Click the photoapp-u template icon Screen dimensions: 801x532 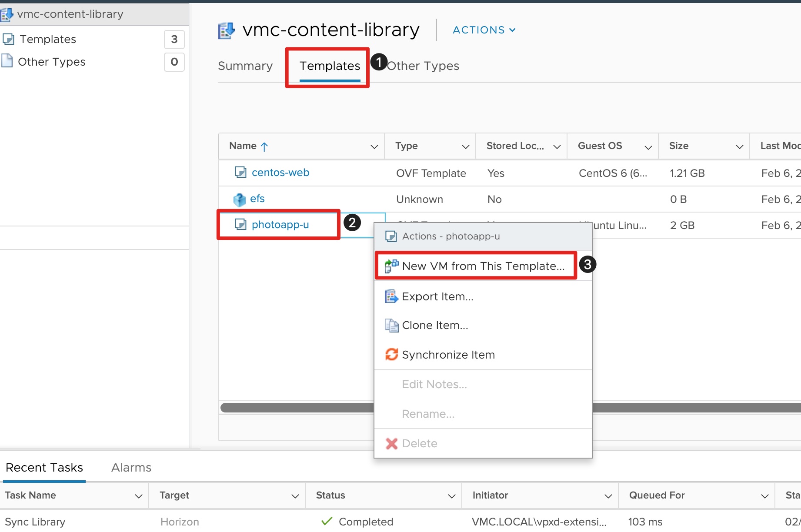click(x=240, y=224)
